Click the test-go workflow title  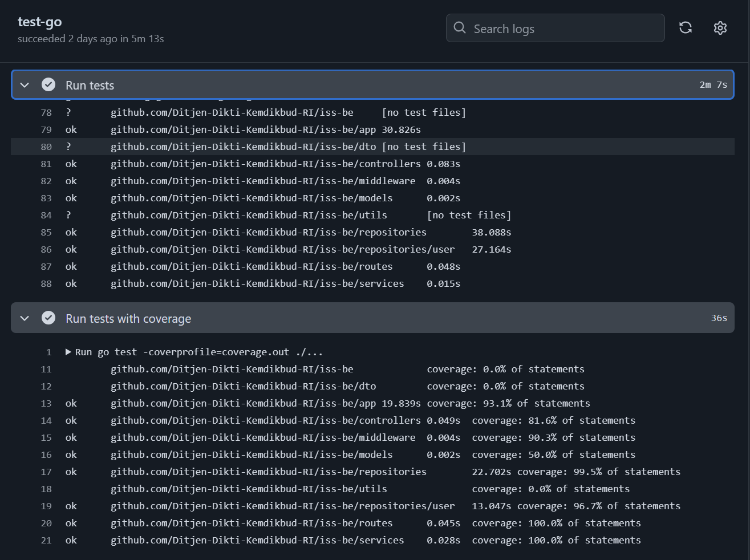click(39, 22)
